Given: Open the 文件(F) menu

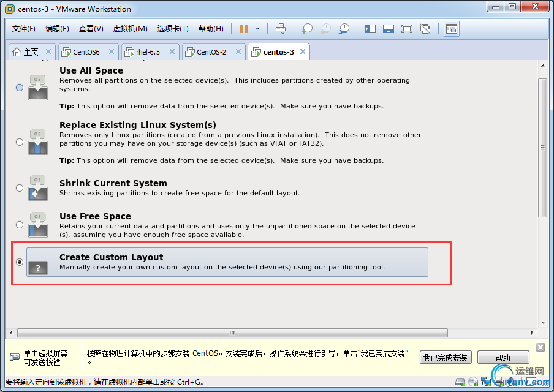Looking at the screenshot, I should [x=24, y=29].
